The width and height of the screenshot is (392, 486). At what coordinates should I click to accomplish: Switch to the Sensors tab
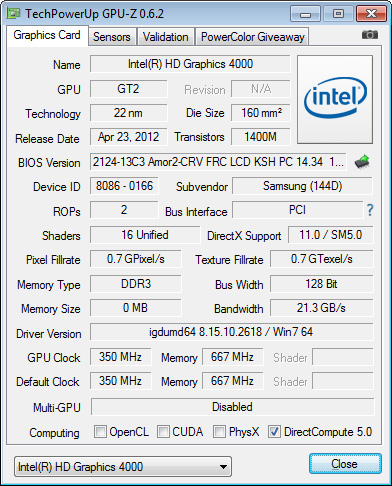[x=112, y=37]
